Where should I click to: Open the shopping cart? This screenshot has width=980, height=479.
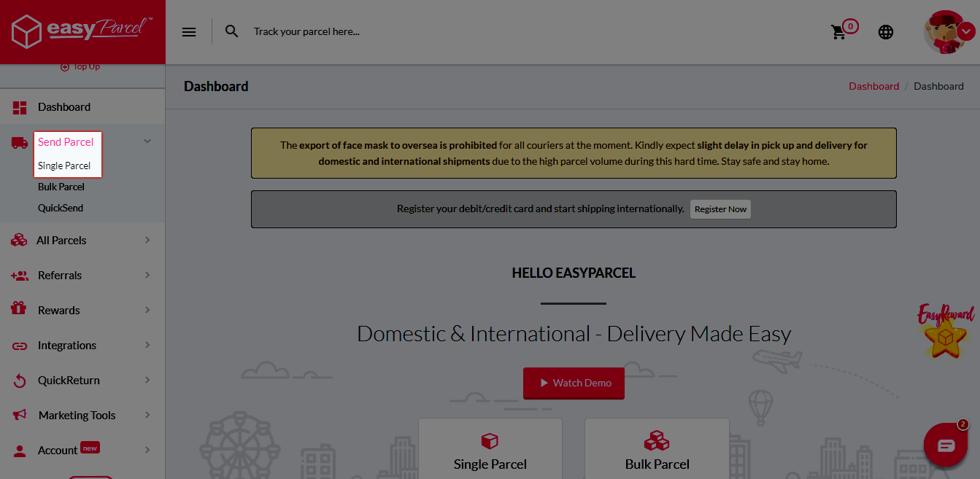[x=838, y=32]
